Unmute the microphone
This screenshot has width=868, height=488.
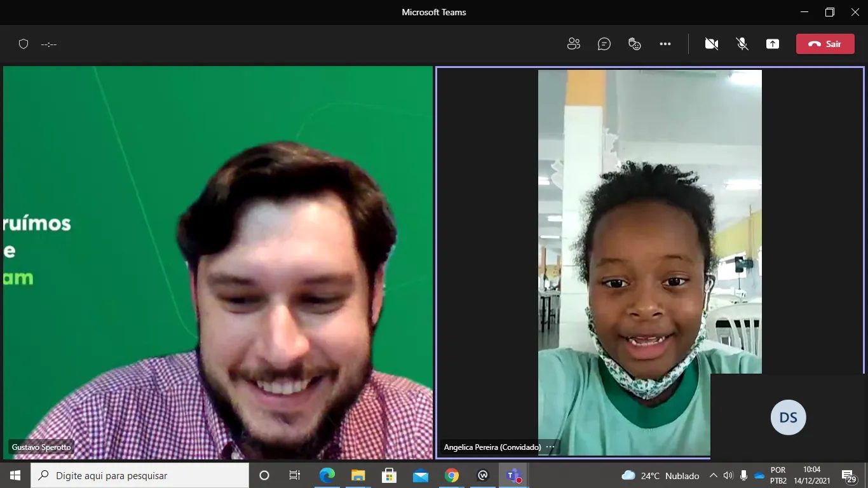coord(742,44)
